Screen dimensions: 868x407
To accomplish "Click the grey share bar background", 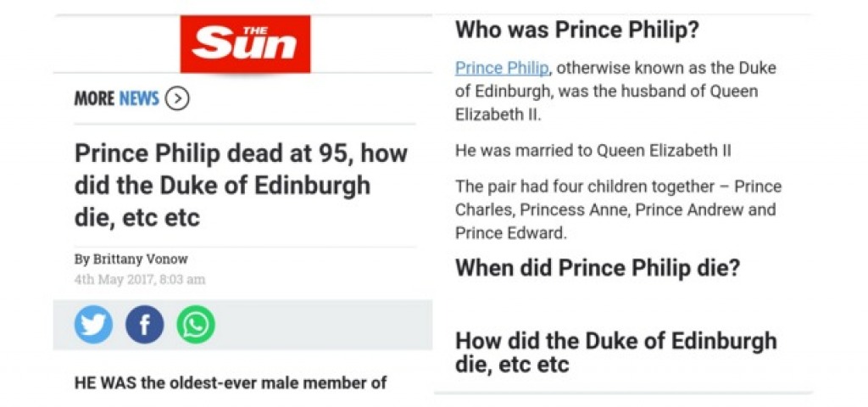I will 242,325.
